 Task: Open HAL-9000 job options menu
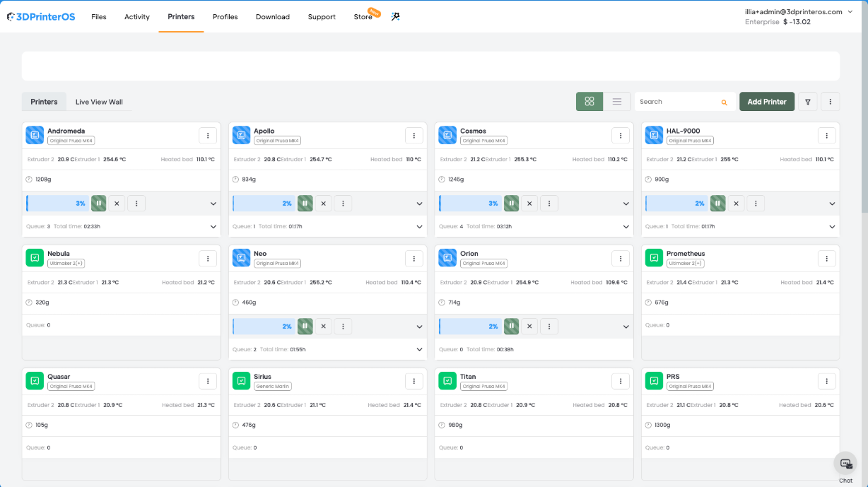(756, 204)
